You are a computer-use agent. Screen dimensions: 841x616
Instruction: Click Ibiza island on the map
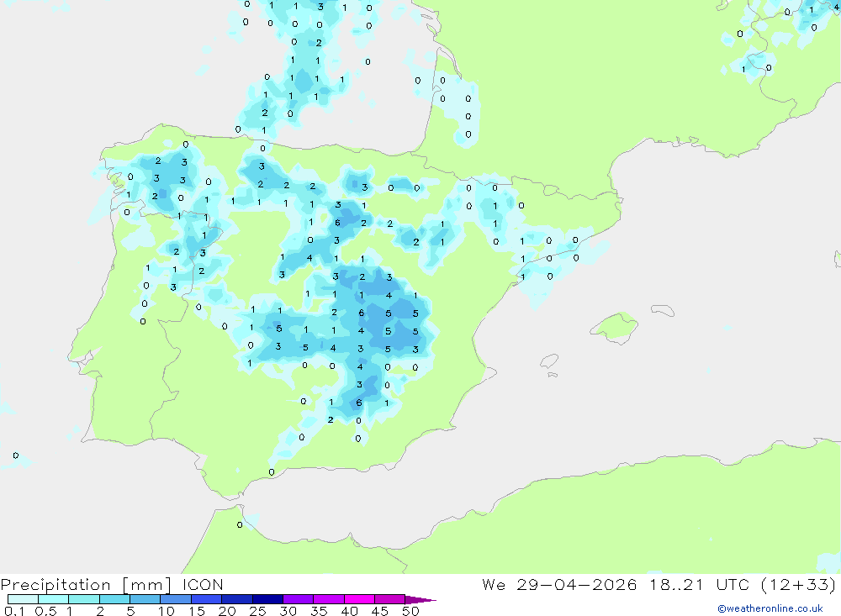(x=549, y=361)
